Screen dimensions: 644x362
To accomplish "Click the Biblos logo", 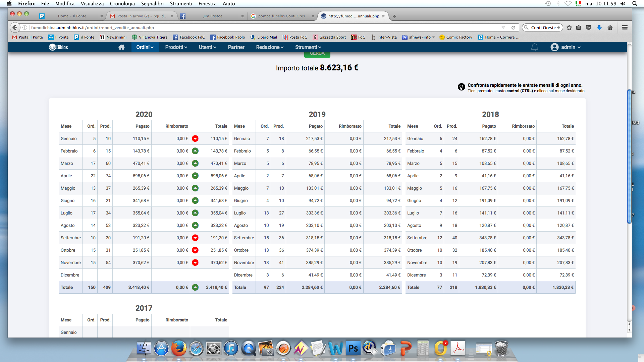I will 59,47.
